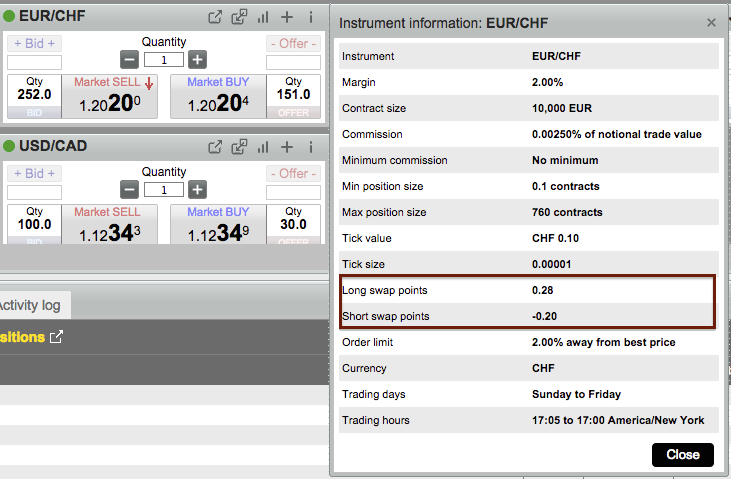Open the USD/CAD chart icon
Viewport: 731px width, 479px height.
click(263, 147)
